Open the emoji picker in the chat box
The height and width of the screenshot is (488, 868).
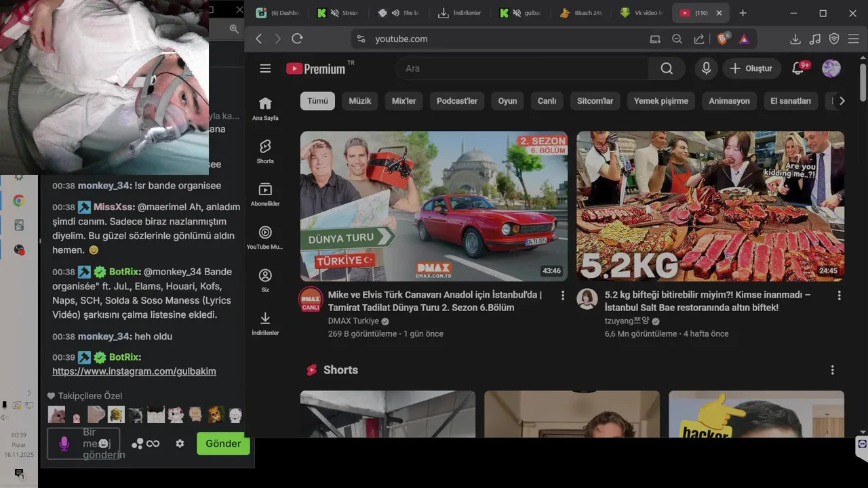(103, 443)
